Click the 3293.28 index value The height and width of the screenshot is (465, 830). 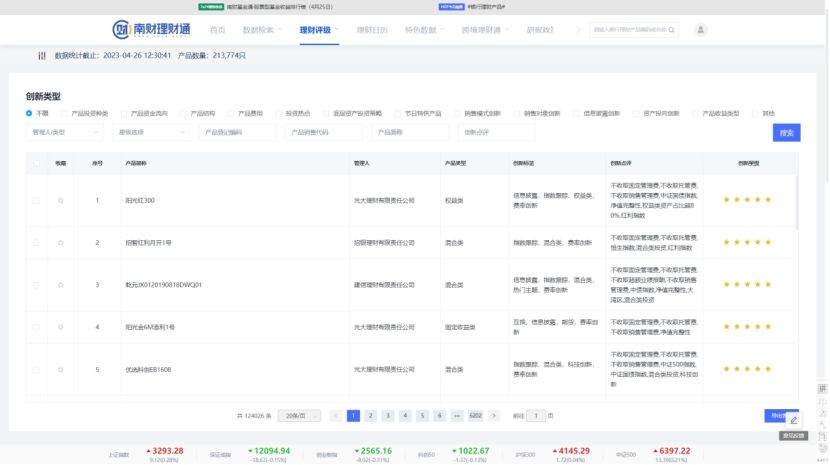tap(167, 451)
